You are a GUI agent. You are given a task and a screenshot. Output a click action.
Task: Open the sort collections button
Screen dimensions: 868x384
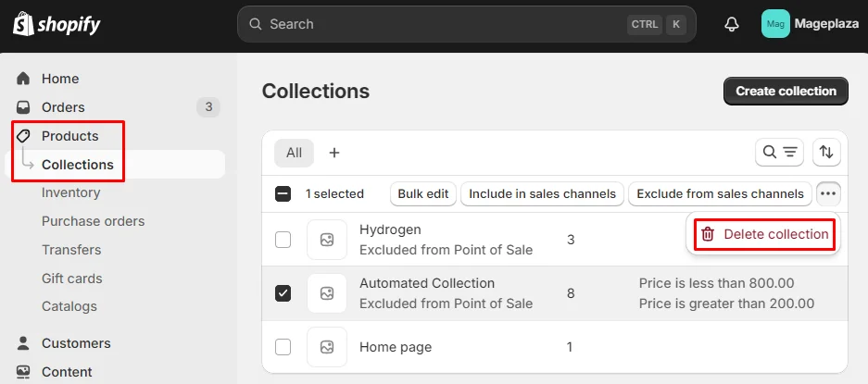[826, 152]
